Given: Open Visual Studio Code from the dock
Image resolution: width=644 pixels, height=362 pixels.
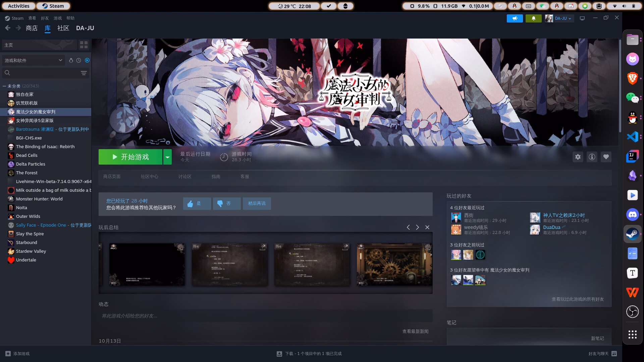Looking at the screenshot, I should point(633,137).
